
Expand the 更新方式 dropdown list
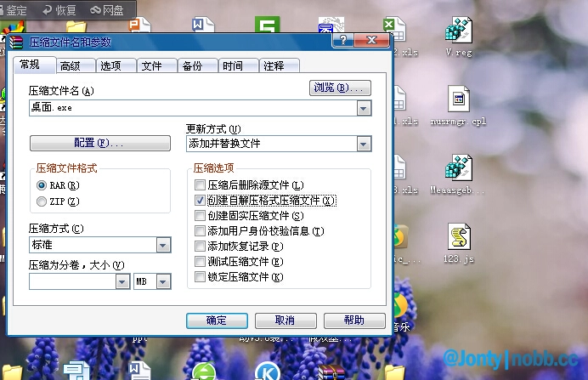tap(364, 145)
